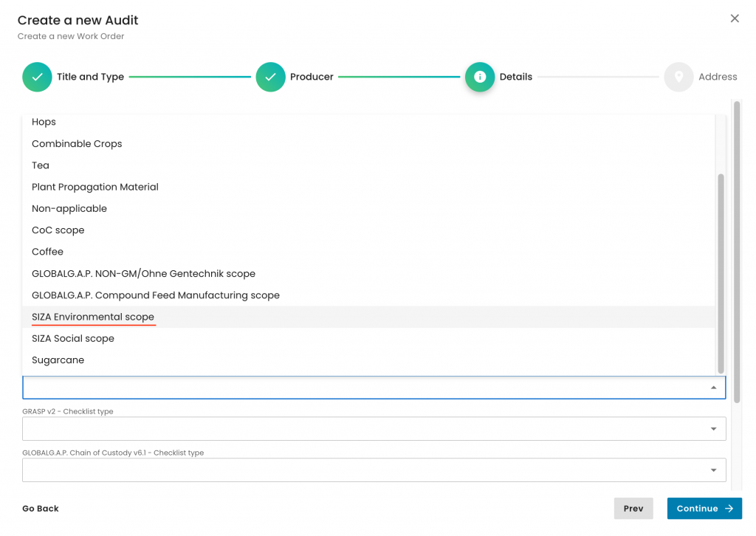Click the Producer step checkmark icon

point(270,77)
